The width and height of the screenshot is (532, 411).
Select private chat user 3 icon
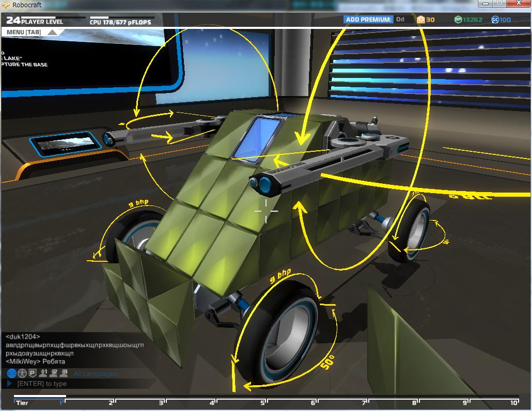coord(64,373)
